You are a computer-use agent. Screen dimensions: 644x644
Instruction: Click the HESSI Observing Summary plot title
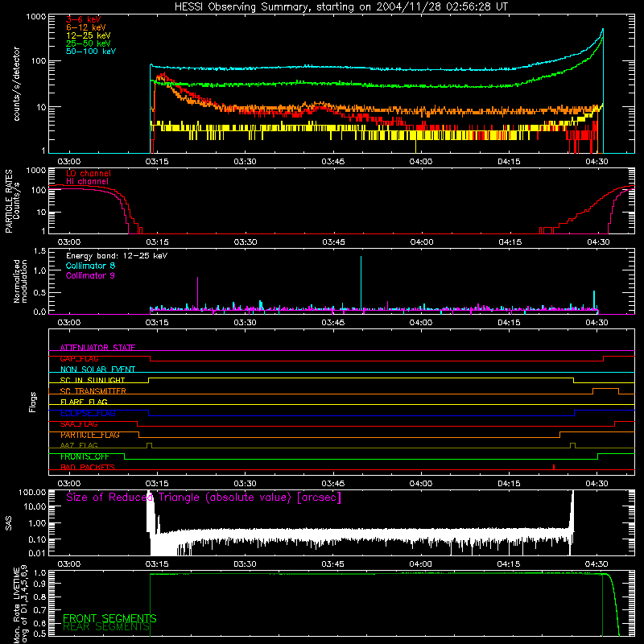pyautogui.click(x=341, y=7)
